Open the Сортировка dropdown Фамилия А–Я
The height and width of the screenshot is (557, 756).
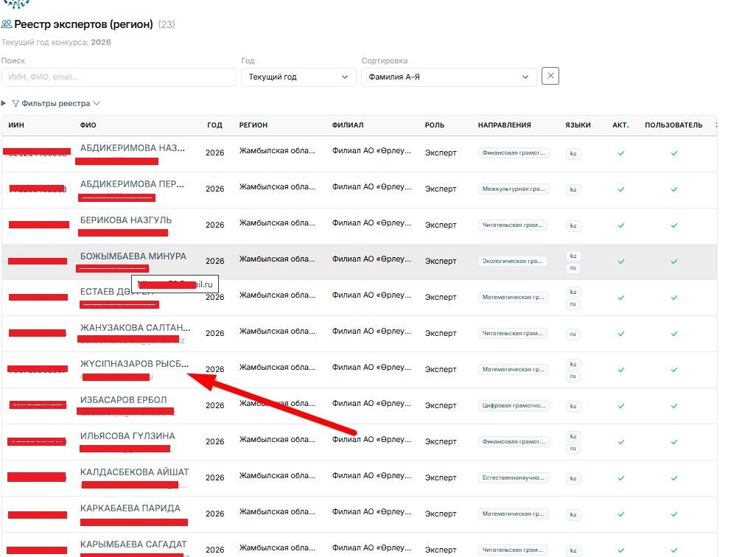point(449,77)
